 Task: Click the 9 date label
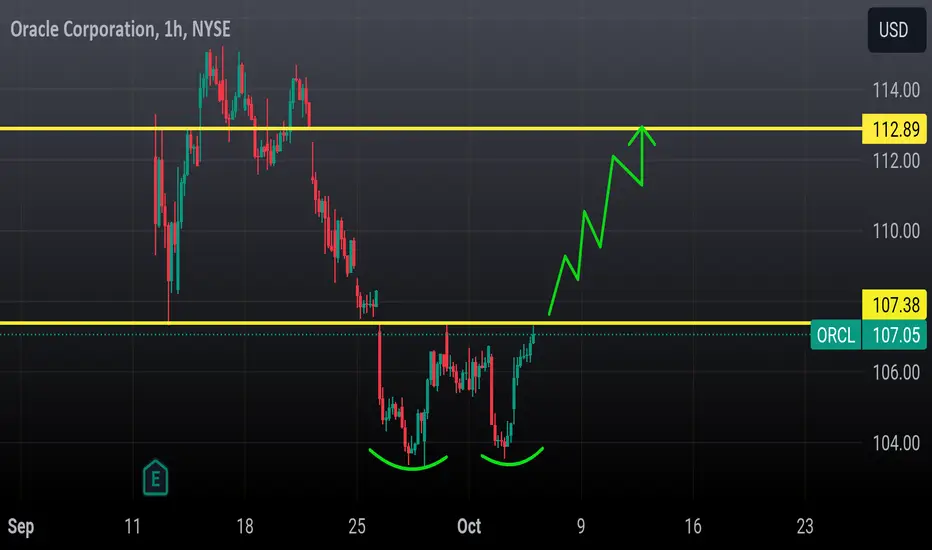(581, 526)
